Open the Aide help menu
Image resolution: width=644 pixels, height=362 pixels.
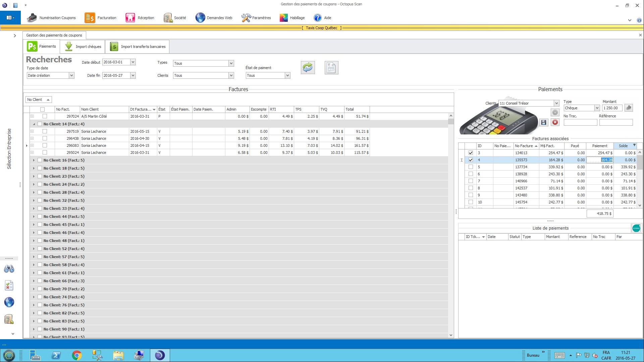[x=322, y=18]
